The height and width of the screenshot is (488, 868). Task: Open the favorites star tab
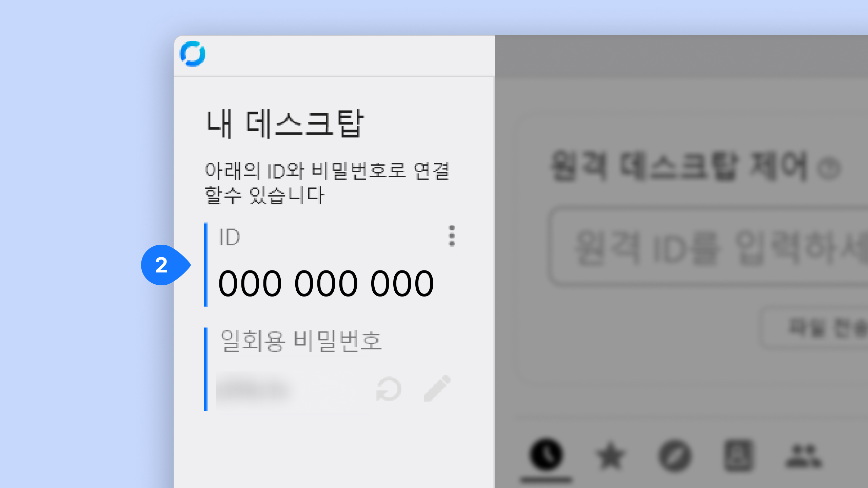click(610, 456)
